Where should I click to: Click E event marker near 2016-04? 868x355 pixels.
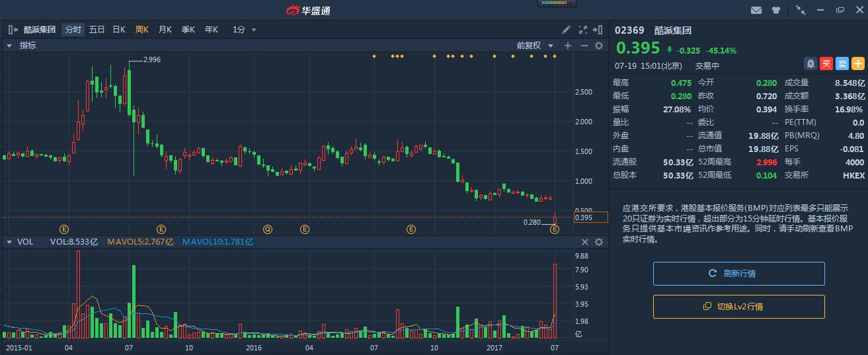tap(305, 229)
